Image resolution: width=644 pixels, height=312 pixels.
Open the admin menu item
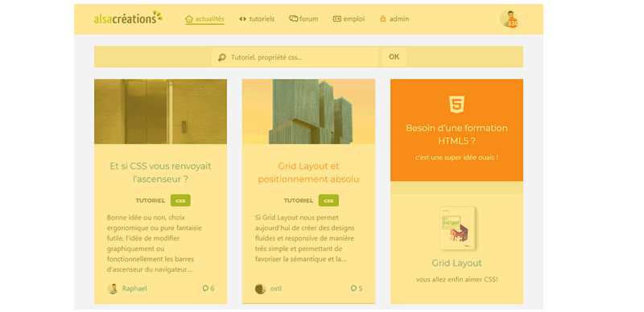pyautogui.click(x=394, y=18)
